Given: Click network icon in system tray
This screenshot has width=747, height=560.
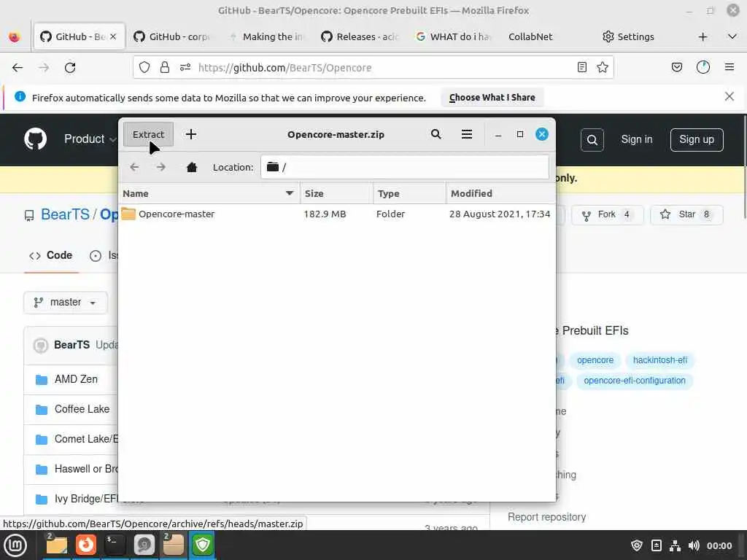Looking at the screenshot, I should tap(675, 545).
